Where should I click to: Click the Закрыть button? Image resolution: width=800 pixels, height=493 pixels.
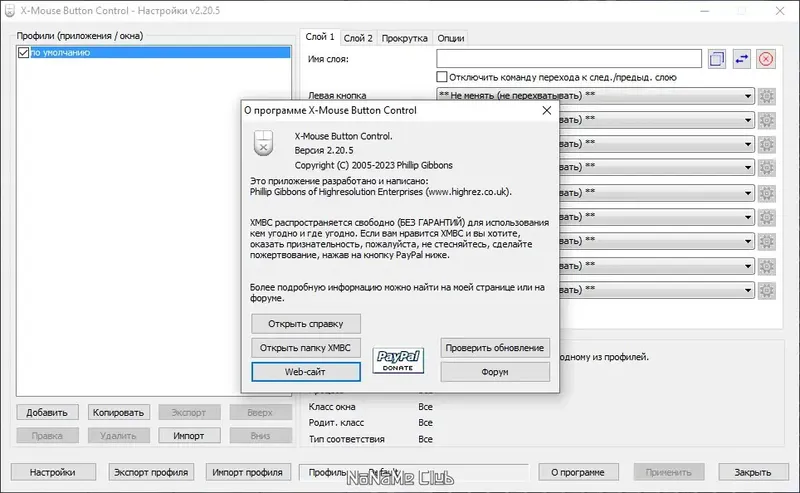coord(753,472)
